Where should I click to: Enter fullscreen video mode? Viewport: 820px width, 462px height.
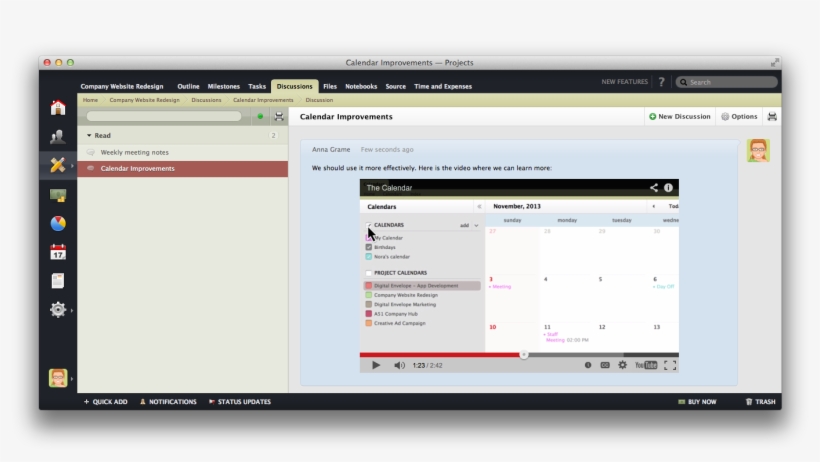coord(670,365)
